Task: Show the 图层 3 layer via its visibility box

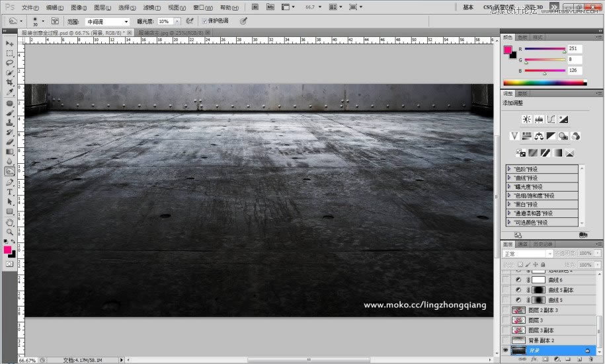Action: 506,320
